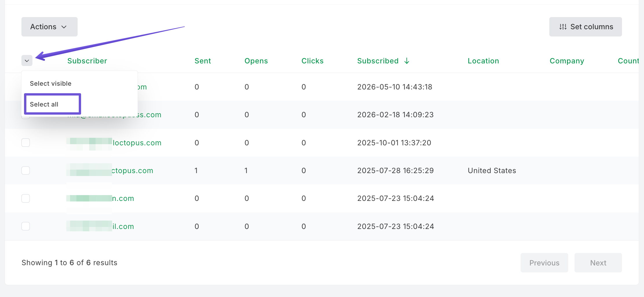Viewport: 644px width, 297px height.
Task: Click the Previous page button
Action: coord(544,263)
